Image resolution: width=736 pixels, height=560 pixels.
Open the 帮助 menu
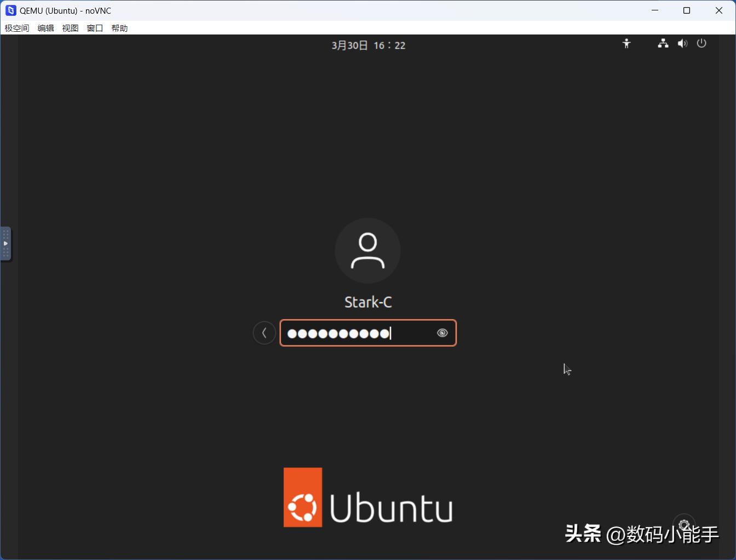pyautogui.click(x=119, y=28)
